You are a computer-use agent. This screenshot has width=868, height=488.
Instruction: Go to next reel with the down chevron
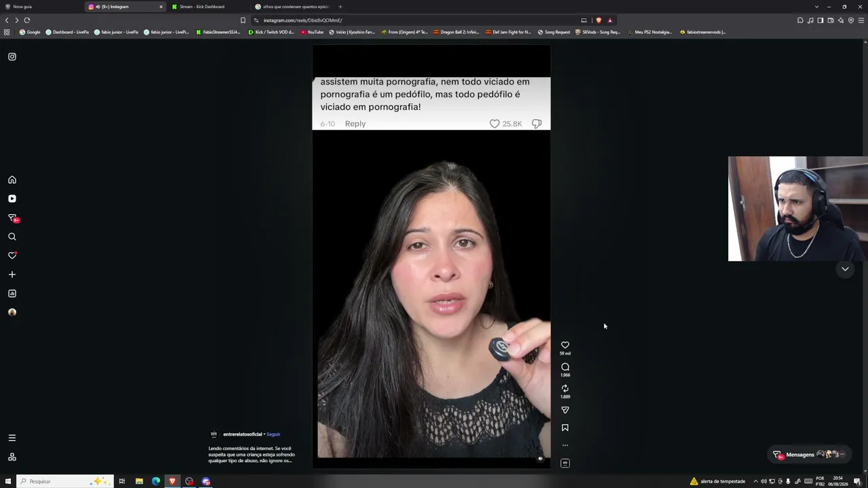(845, 269)
